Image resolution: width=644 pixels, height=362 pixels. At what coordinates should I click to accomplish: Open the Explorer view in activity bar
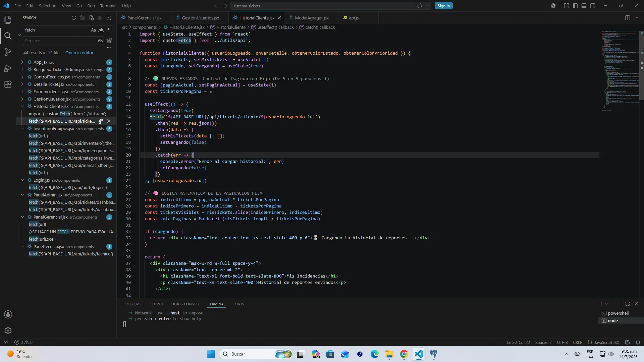click(x=8, y=20)
